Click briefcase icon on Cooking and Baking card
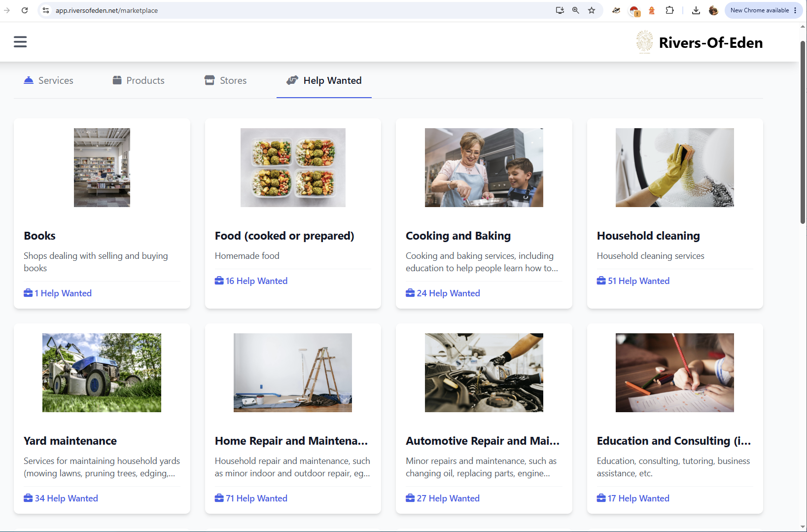Screen dimensions: 807x532 coord(410,293)
